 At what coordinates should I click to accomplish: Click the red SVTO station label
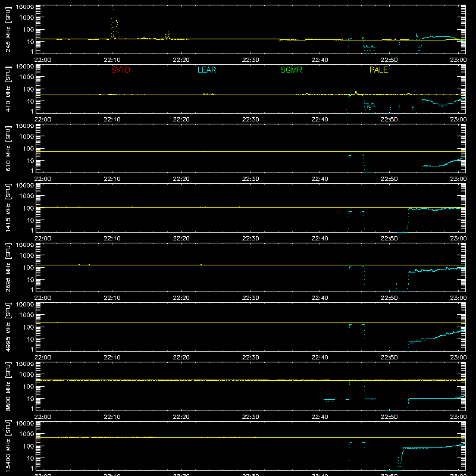pos(121,70)
